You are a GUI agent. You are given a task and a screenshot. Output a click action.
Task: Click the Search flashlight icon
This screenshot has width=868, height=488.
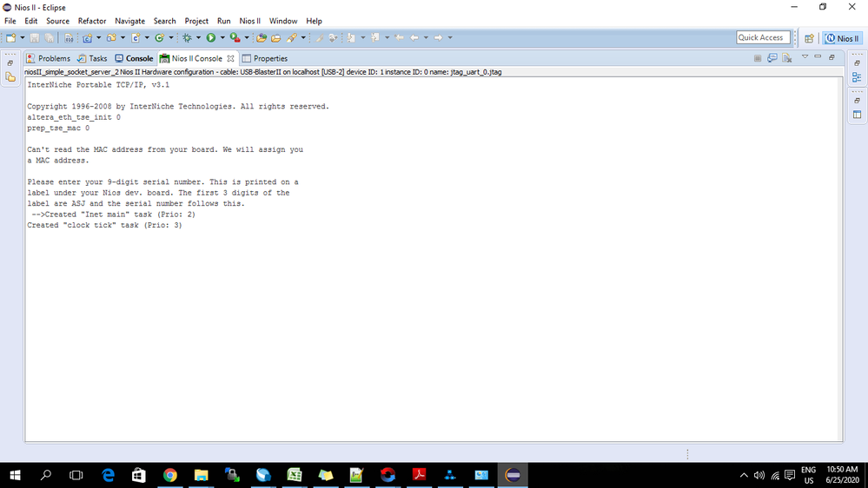coord(291,37)
